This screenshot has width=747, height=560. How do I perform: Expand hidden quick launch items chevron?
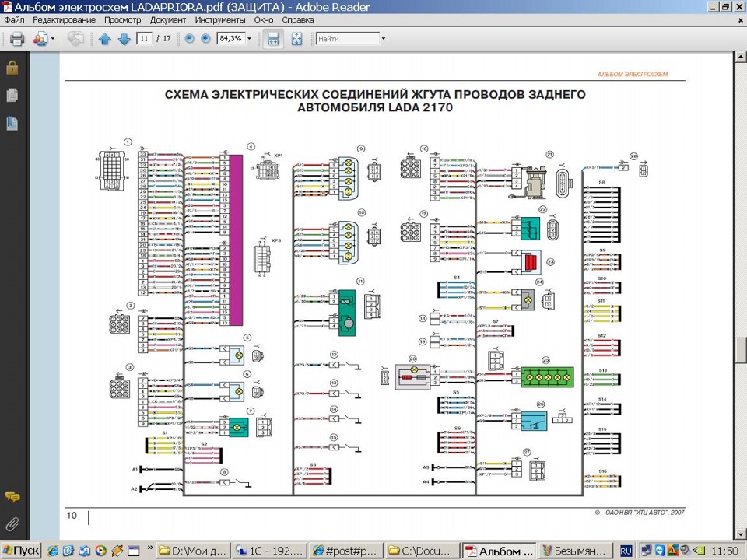[x=149, y=548]
